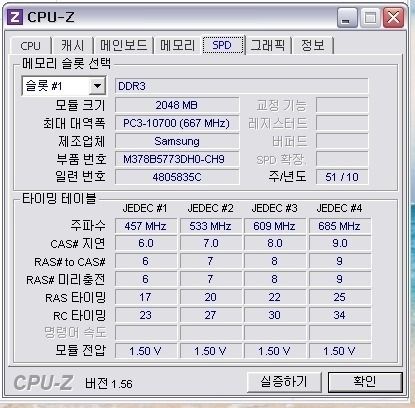Expand the 슬롯 #1 dropdown arrow
This screenshot has height=408, width=415.
[x=98, y=86]
